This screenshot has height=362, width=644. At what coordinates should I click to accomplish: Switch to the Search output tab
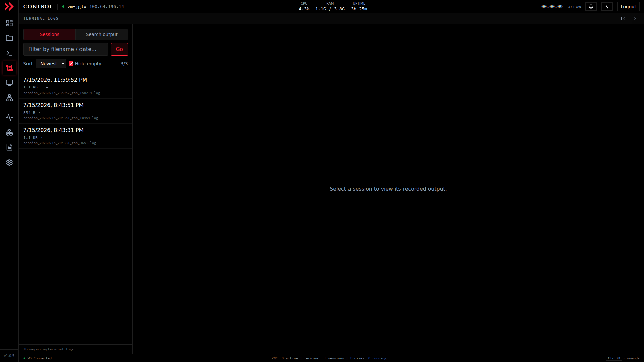pos(102,34)
